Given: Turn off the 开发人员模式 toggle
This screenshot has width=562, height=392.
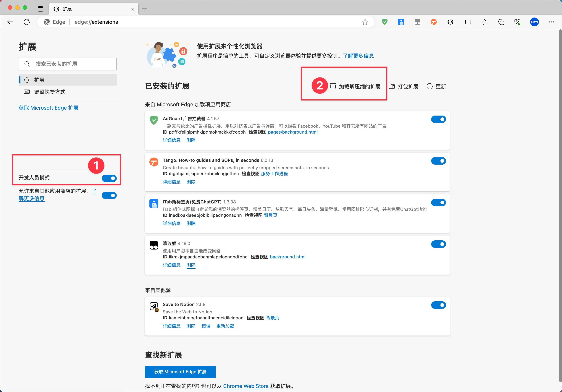Looking at the screenshot, I should [x=109, y=178].
